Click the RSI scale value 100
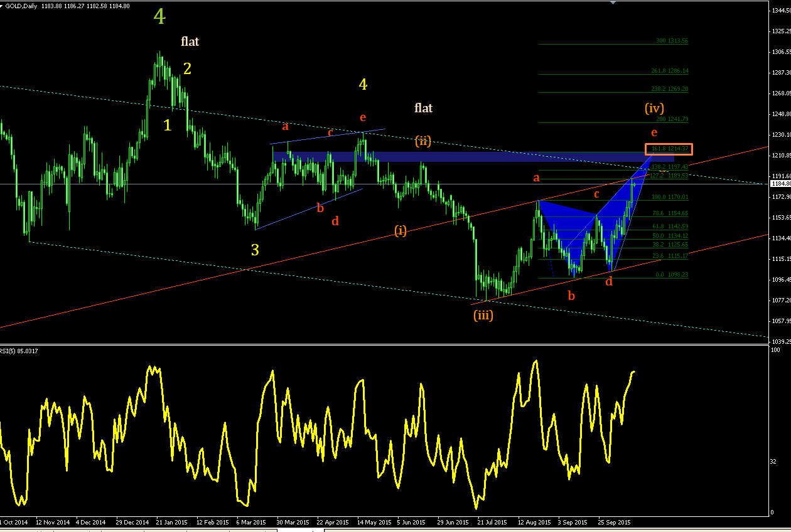The height and width of the screenshot is (532, 791). [x=776, y=350]
